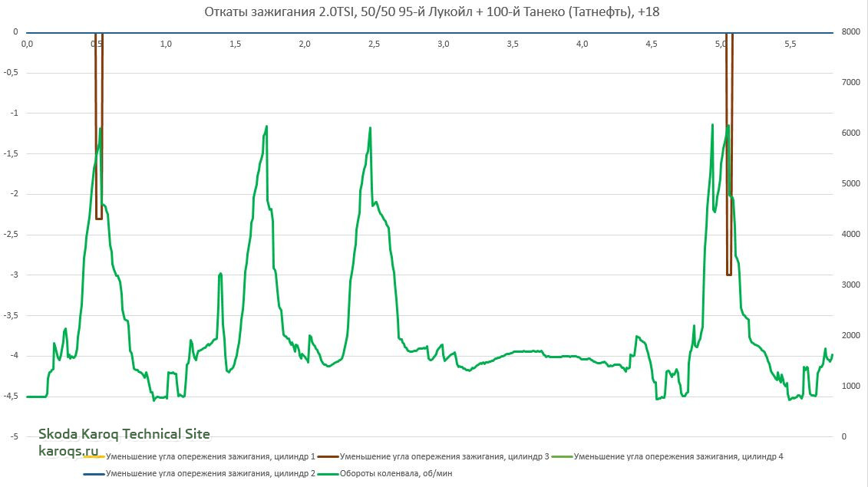
Task: Click the 3,0 label on horizontal axis
Action: point(443,44)
